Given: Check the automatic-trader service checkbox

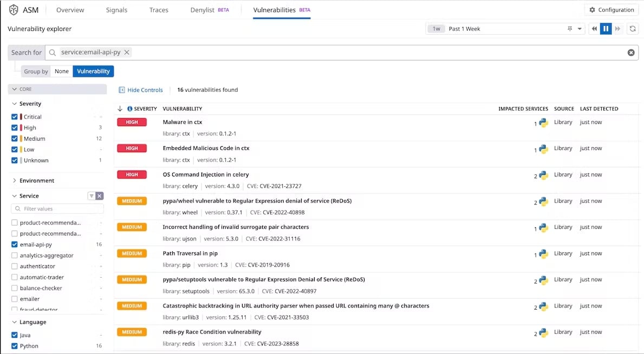Looking at the screenshot, I should pos(15,277).
